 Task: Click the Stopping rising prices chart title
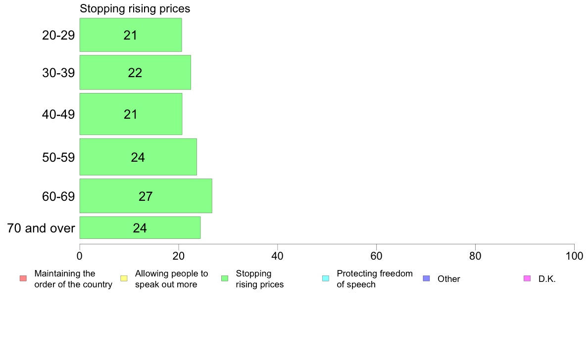(135, 8)
